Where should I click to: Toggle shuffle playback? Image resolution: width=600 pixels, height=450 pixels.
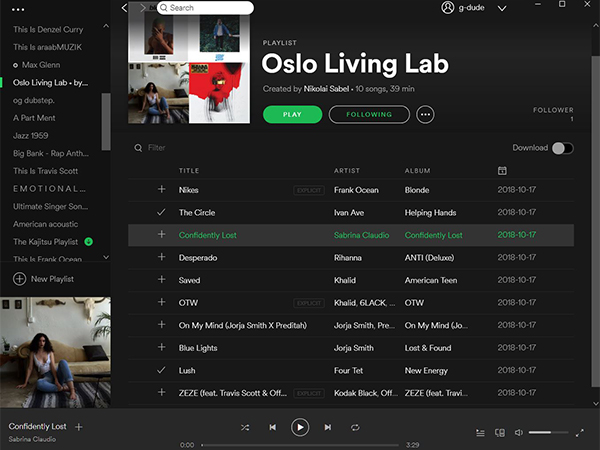point(245,427)
